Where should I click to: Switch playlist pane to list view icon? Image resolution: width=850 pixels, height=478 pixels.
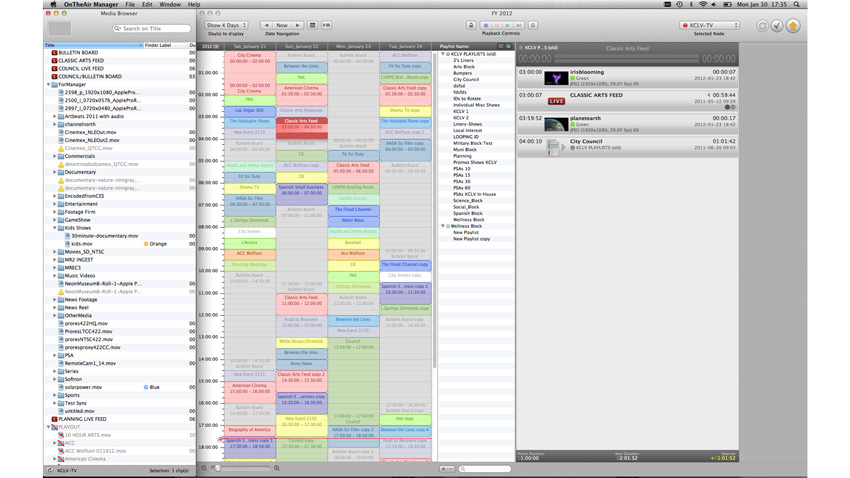(501, 47)
